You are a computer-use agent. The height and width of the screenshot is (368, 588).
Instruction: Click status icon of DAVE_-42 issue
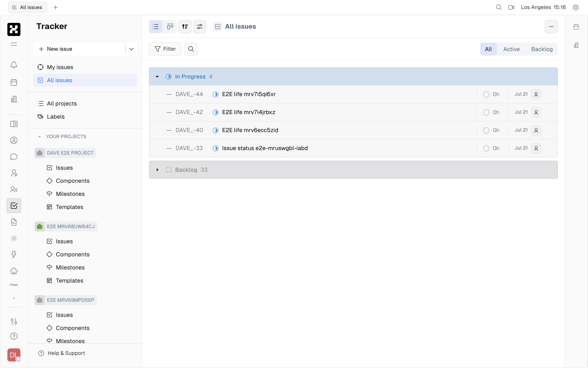click(216, 112)
